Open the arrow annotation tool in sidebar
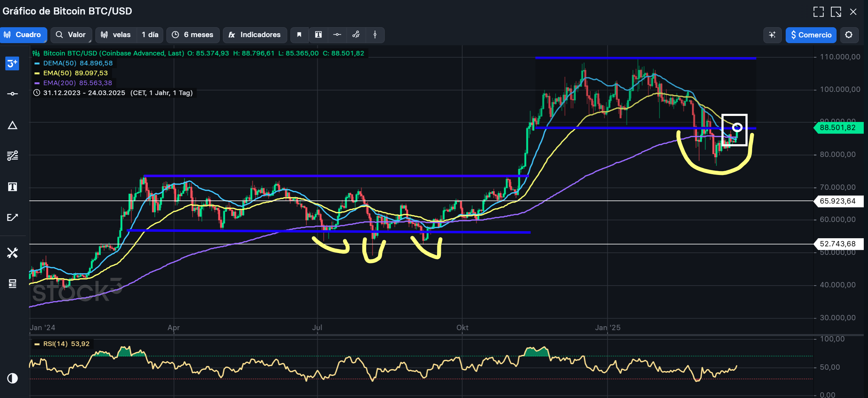 (12, 217)
